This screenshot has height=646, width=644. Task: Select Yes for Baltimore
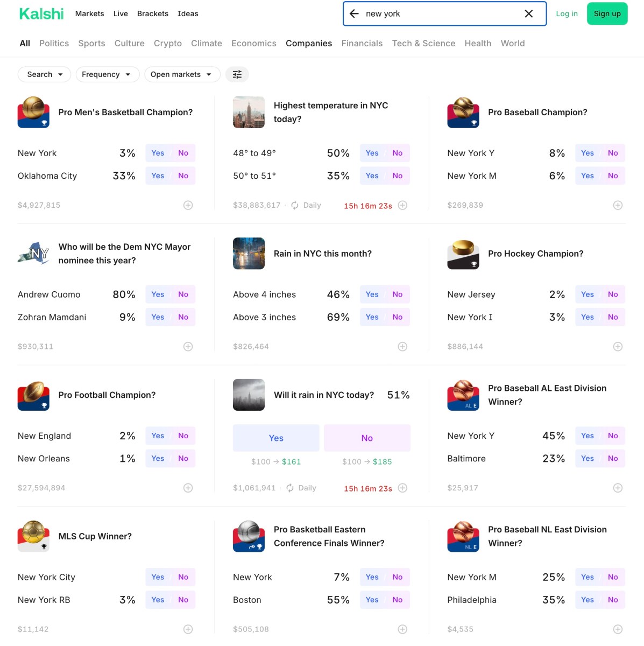(x=588, y=459)
